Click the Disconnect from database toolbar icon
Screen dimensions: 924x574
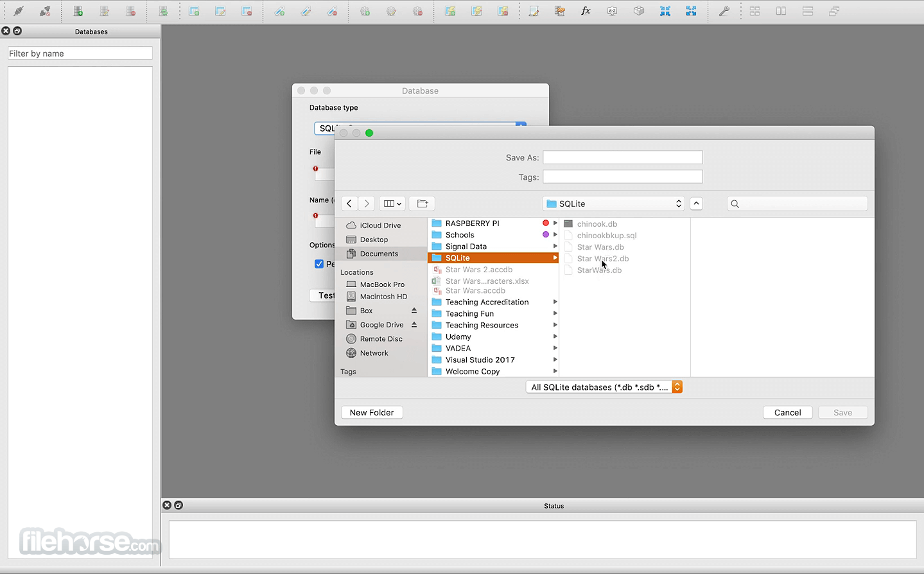tap(45, 11)
